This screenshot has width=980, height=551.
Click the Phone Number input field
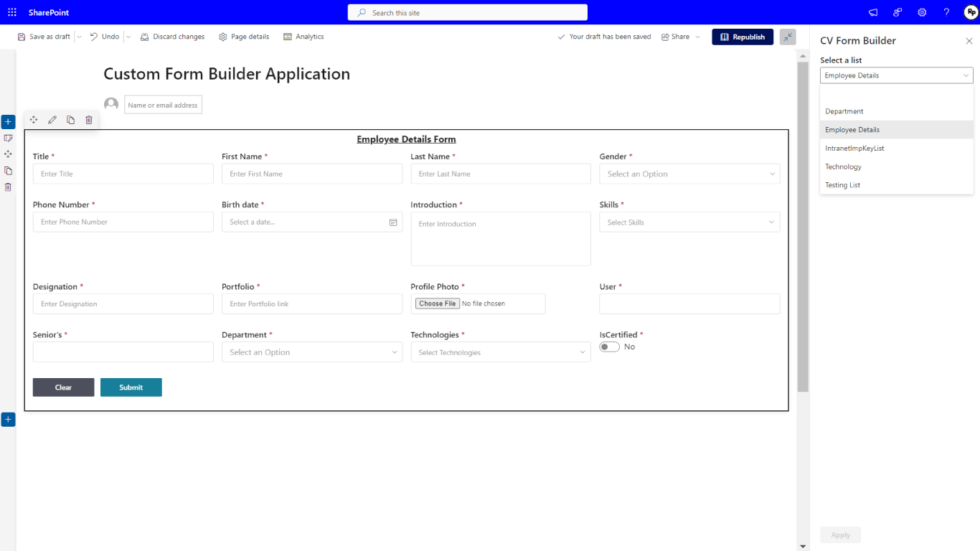click(x=123, y=222)
